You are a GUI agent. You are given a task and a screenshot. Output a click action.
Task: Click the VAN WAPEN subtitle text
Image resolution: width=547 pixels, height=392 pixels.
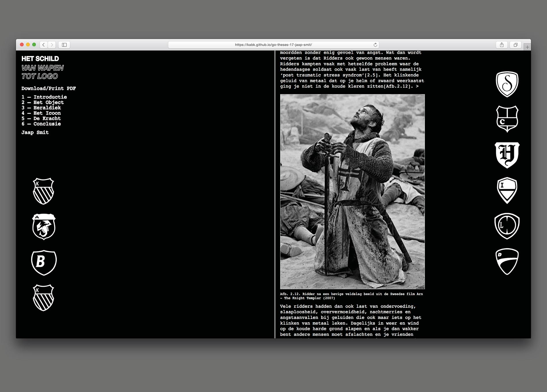click(x=43, y=68)
